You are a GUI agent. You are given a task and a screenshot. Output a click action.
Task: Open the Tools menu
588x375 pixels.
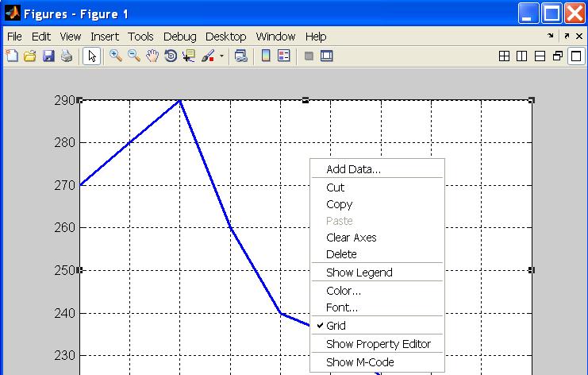[x=140, y=37]
